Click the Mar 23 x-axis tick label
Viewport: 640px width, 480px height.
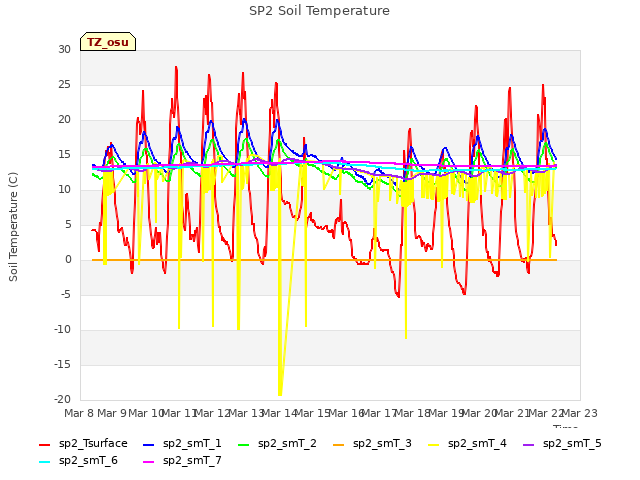[580, 413]
